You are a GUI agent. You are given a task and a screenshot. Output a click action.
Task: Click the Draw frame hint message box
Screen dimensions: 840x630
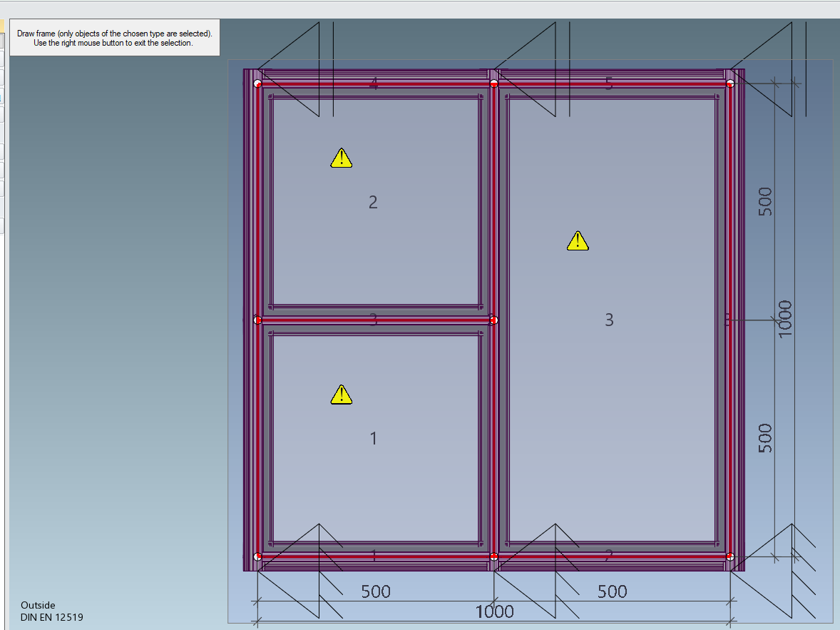pos(115,38)
